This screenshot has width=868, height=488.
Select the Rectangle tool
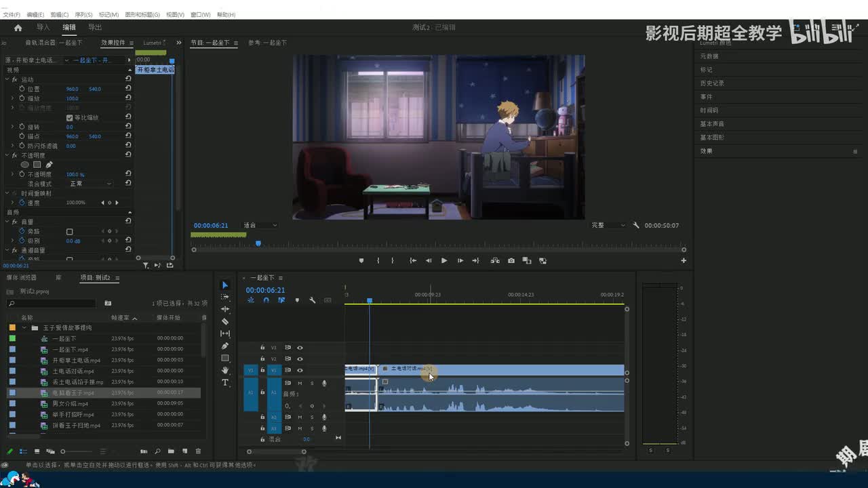(225, 358)
